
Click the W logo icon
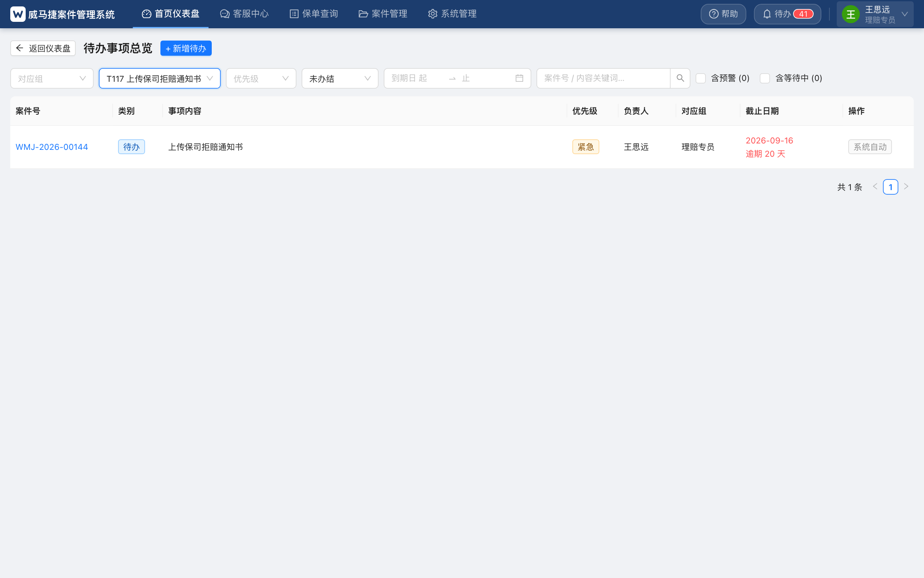coord(18,14)
